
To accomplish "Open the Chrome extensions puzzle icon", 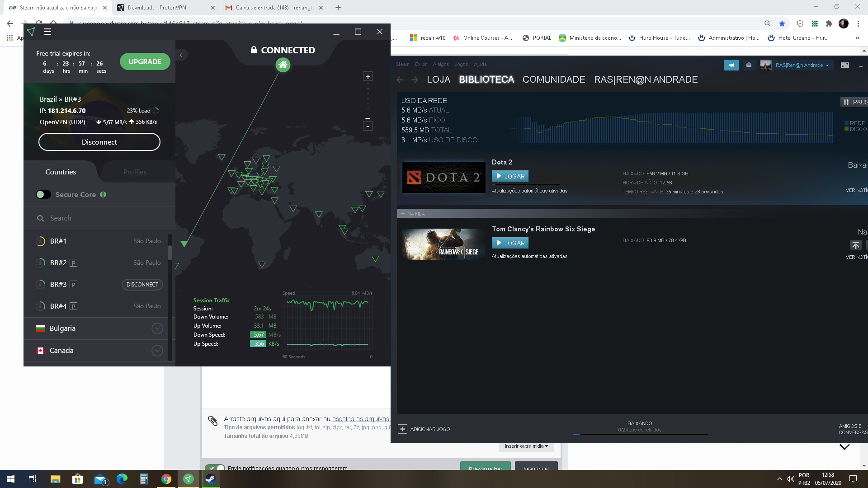I will (x=829, y=23).
